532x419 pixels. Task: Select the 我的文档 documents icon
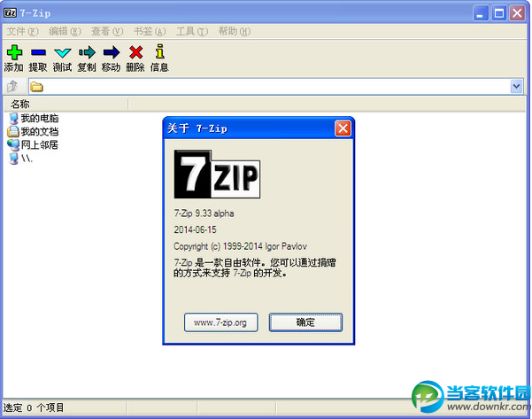tap(13, 131)
